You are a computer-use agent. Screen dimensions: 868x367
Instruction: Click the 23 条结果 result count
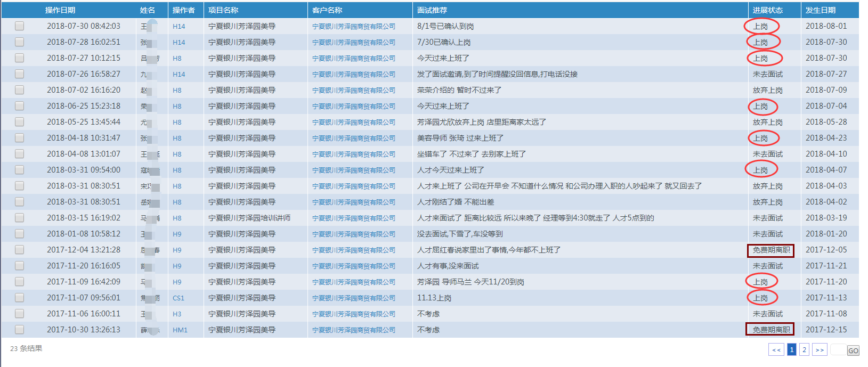tap(26, 348)
